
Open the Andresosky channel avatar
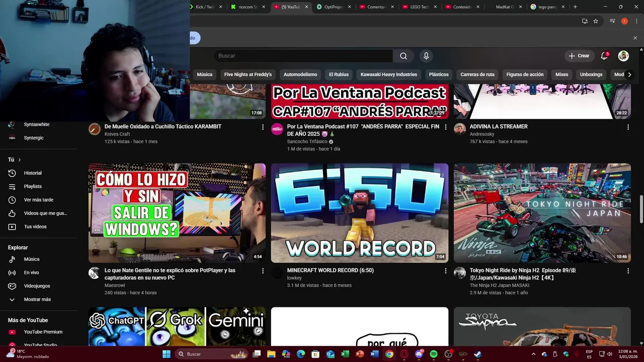click(459, 129)
